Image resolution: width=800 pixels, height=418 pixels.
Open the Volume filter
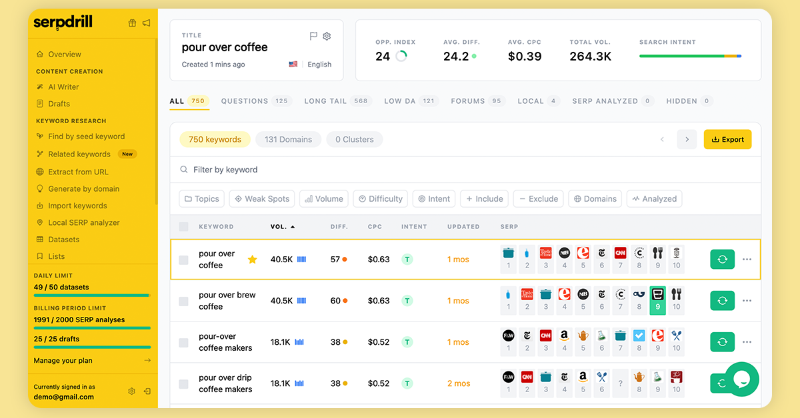324,199
